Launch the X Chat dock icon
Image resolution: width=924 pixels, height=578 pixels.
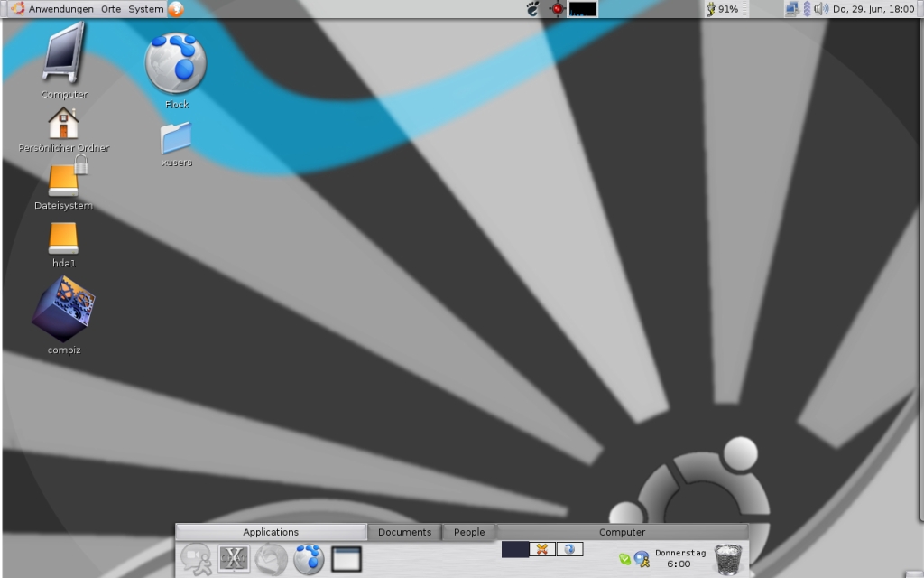[x=234, y=558]
